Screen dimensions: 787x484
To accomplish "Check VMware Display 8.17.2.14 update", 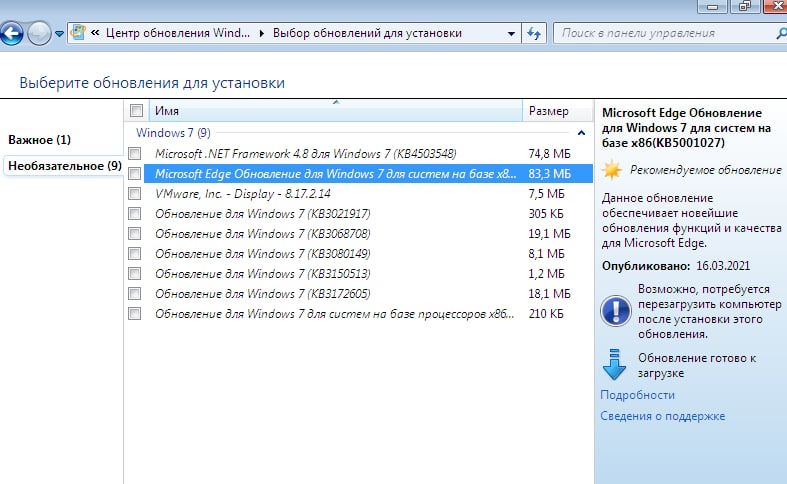I will point(135,194).
